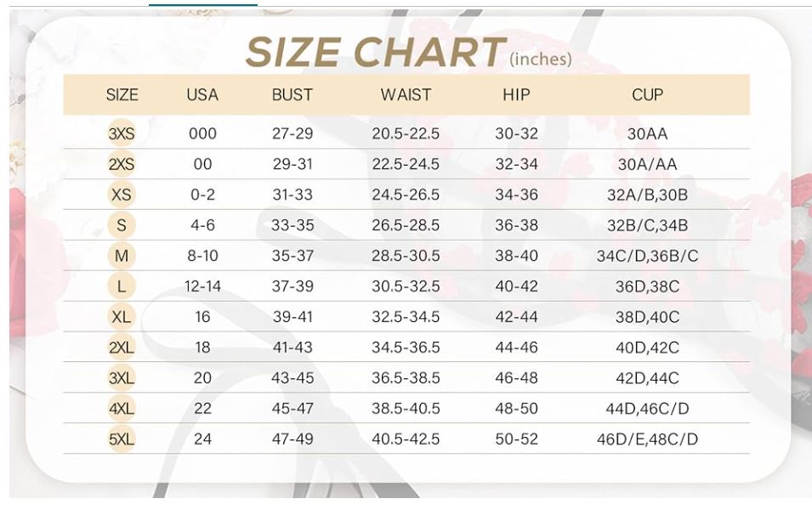Image resolution: width=812 pixels, height=510 pixels.
Task: Click the 12-14 USA size cell
Action: coord(202,286)
